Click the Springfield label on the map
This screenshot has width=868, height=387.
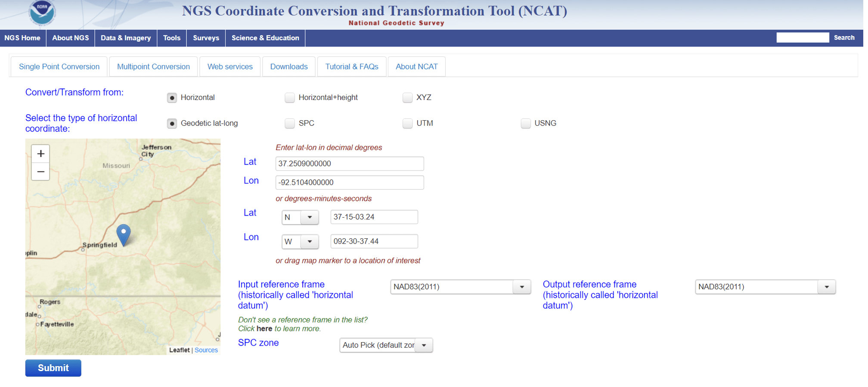point(100,245)
